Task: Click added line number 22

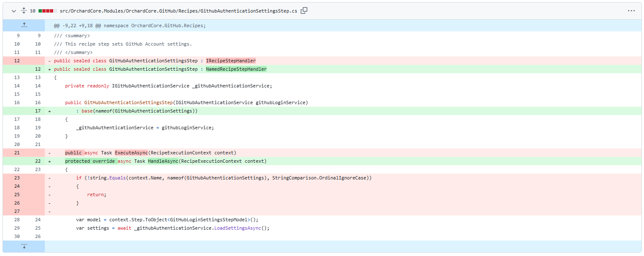Action: tap(38, 161)
